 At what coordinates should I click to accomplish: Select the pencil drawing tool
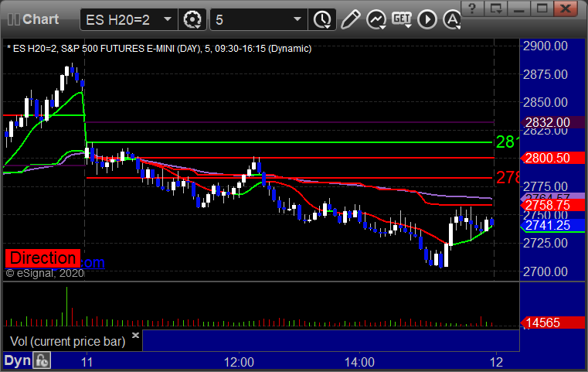(350, 18)
